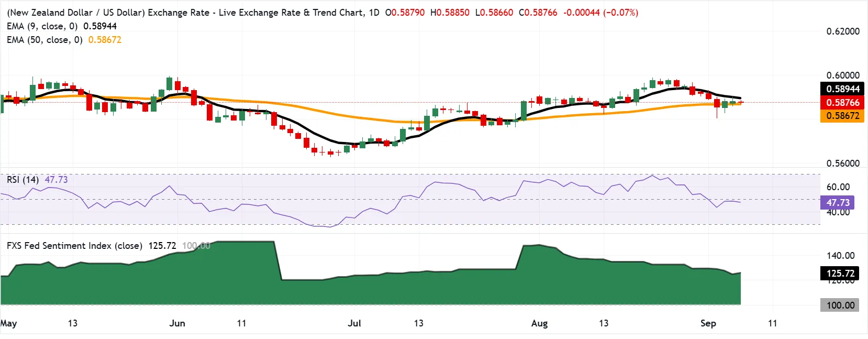Click the Aug label on the time axis
Viewport: 868px width, 339px height.
[539, 323]
